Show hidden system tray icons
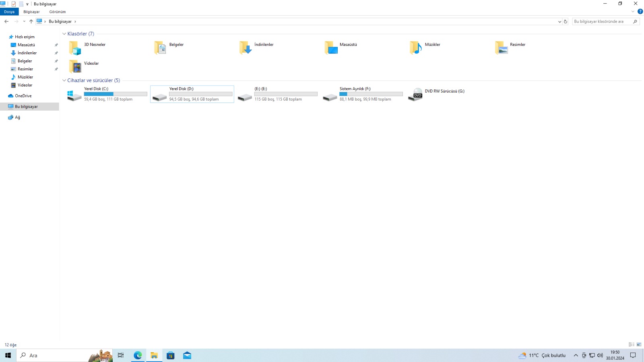The image size is (644, 362). point(576,356)
